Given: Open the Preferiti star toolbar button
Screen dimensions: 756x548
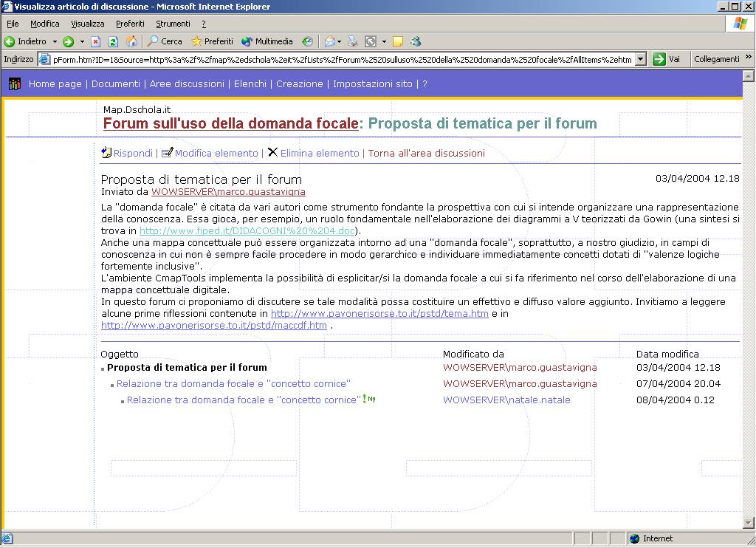Looking at the screenshot, I should coord(212,41).
